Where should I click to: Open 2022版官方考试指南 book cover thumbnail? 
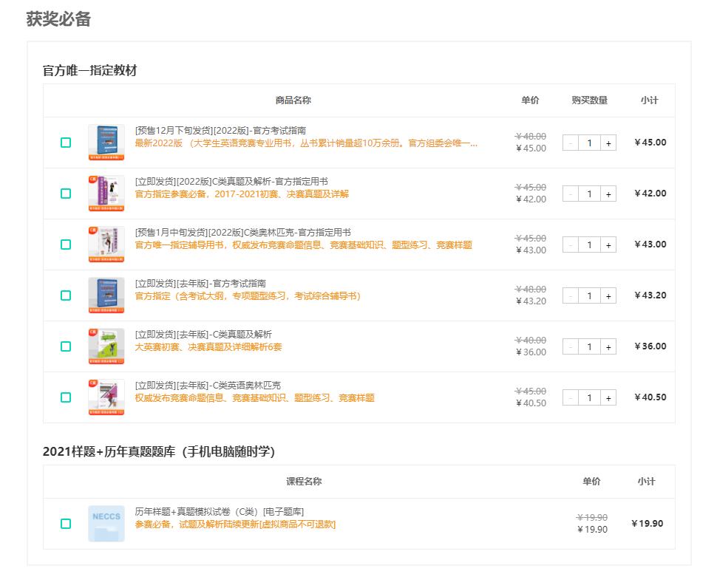[x=106, y=143]
